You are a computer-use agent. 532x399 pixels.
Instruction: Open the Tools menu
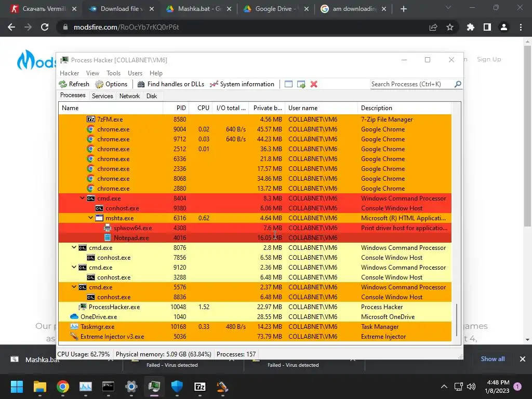pyautogui.click(x=113, y=73)
